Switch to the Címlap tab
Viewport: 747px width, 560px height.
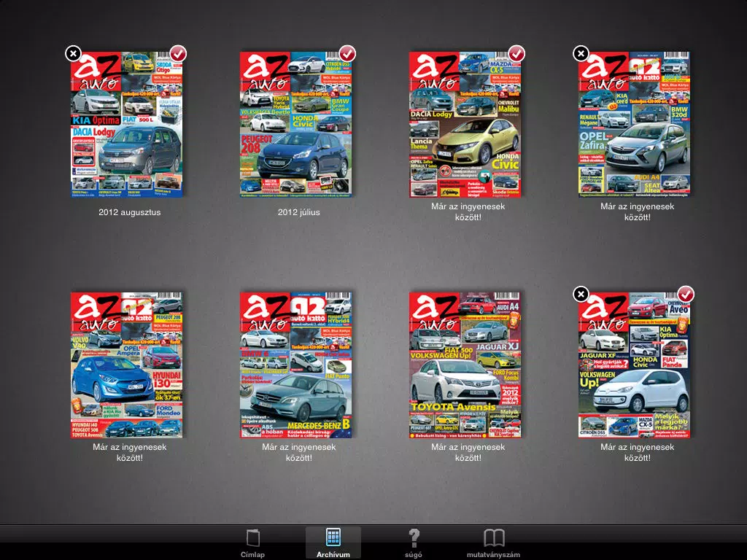pos(252,542)
